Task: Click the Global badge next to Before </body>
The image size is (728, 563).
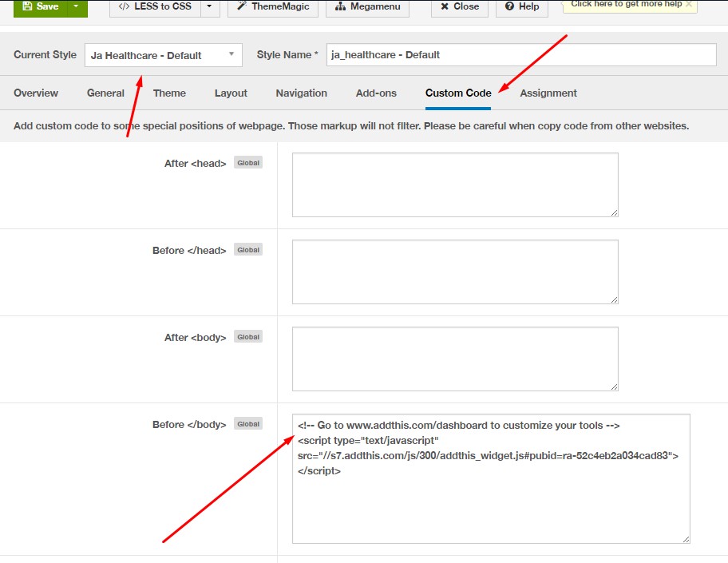Action: tap(248, 423)
